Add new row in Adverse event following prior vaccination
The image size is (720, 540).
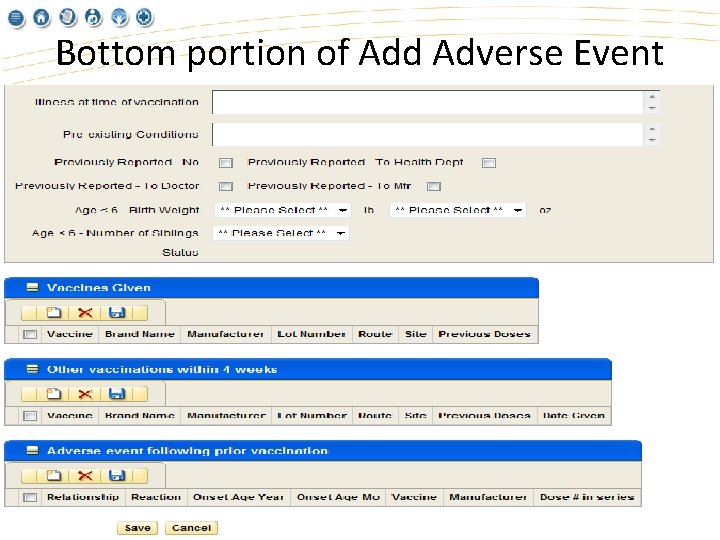point(54,475)
